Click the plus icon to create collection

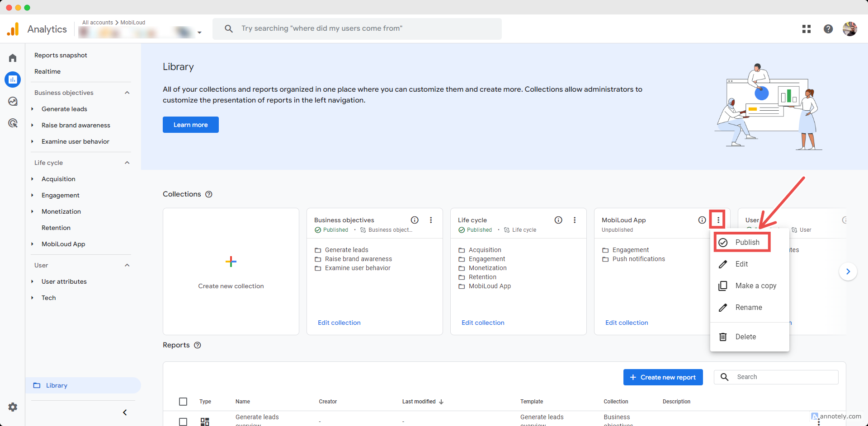tap(231, 262)
